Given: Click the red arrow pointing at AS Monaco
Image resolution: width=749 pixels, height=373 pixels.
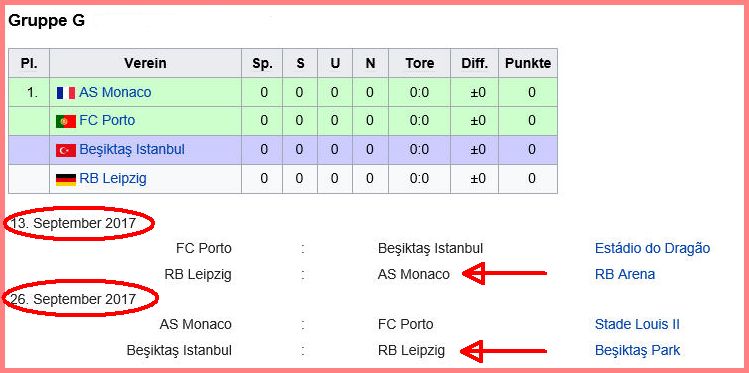Looking at the screenshot, I should 505,273.
